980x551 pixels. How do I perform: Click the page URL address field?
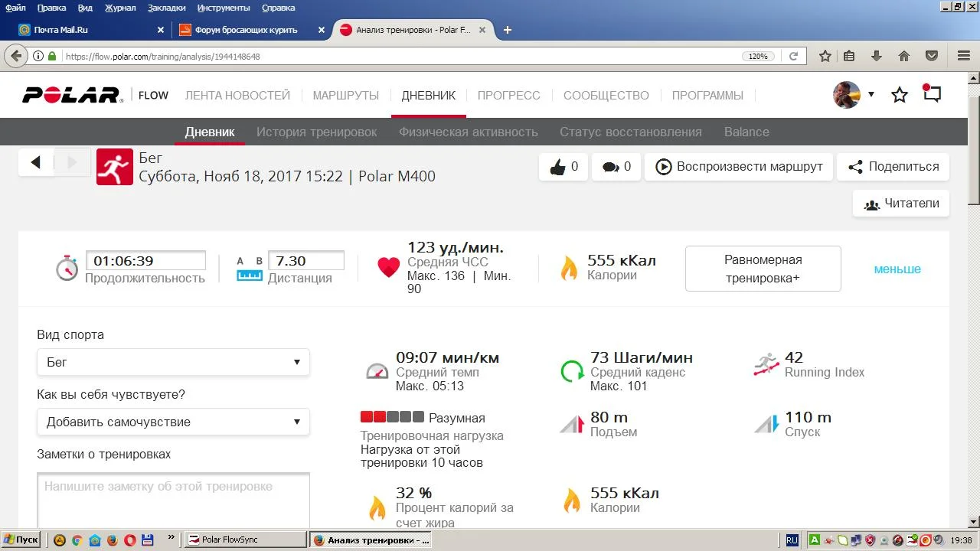pyautogui.click(x=398, y=56)
